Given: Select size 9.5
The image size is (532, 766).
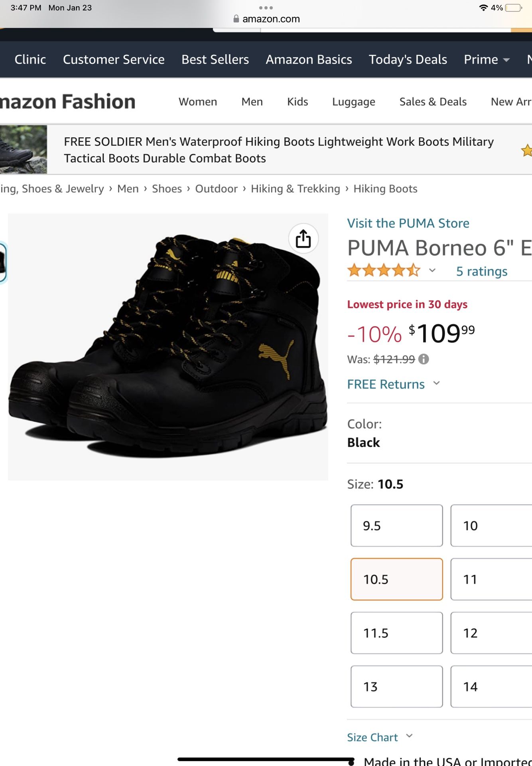Looking at the screenshot, I should point(396,525).
